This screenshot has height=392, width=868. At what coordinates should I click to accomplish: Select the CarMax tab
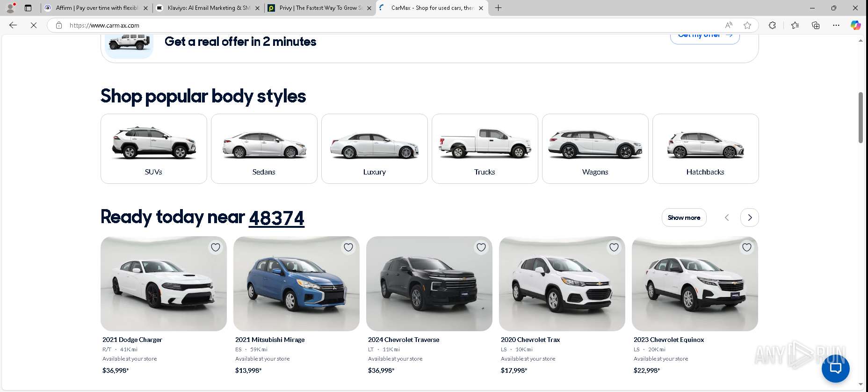tap(431, 8)
